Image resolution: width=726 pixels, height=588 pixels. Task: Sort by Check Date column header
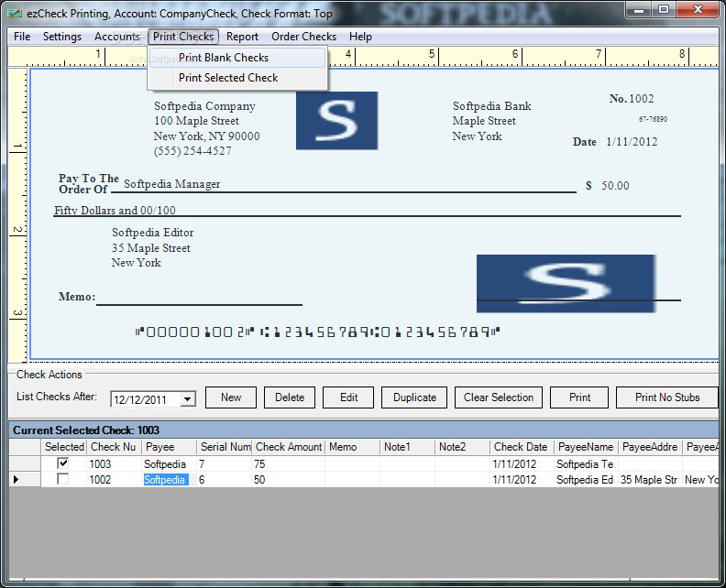point(521,447)
